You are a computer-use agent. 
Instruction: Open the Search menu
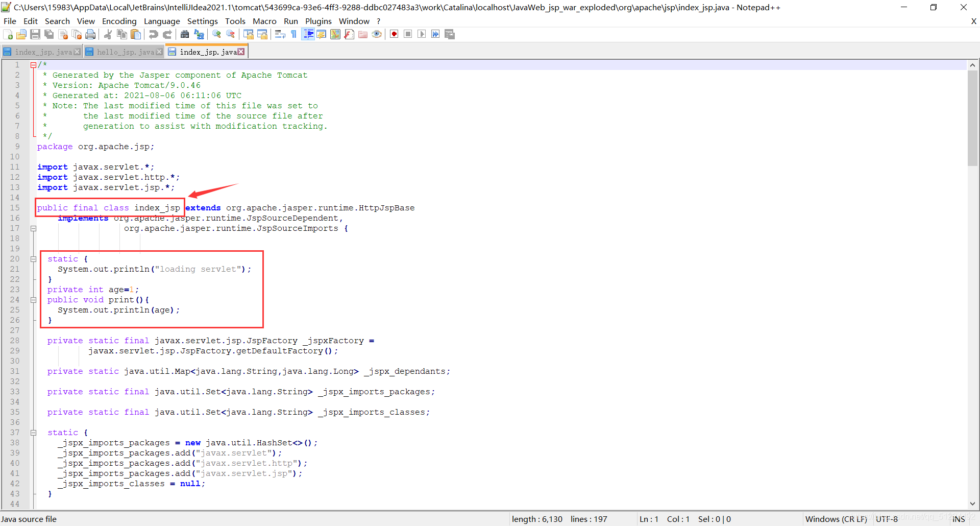[57, 21]
